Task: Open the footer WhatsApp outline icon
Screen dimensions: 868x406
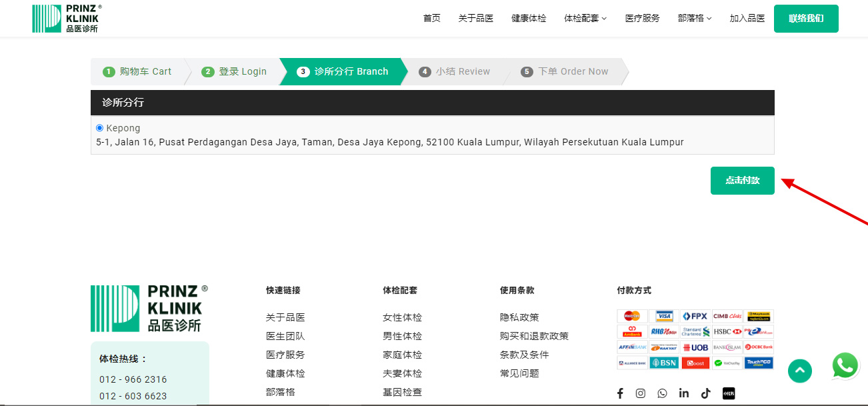Action: [x=662, y=393]
